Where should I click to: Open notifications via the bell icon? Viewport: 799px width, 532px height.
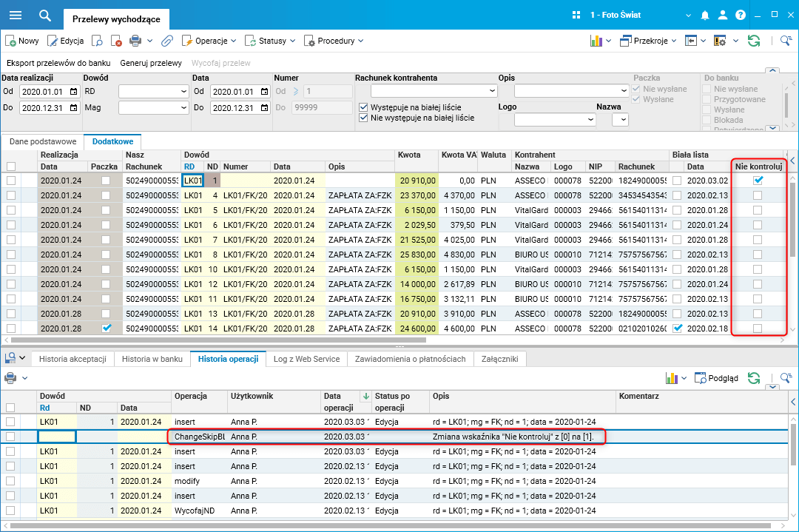tap(705, 15)
